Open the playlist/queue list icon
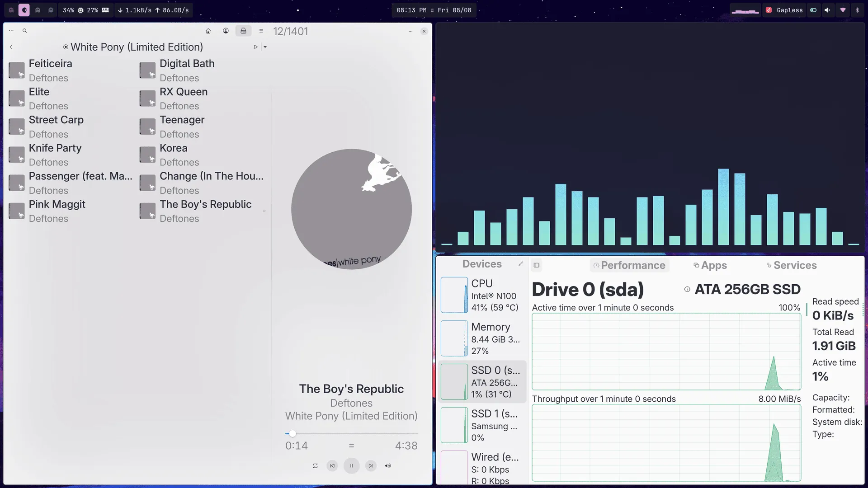Screen dimensions: 868x488 [x=261, y=31]
